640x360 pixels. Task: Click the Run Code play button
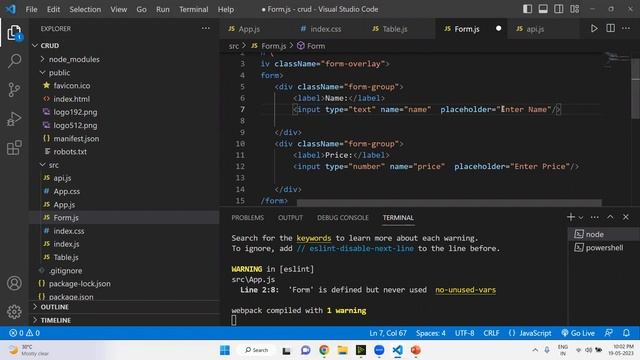594,29
